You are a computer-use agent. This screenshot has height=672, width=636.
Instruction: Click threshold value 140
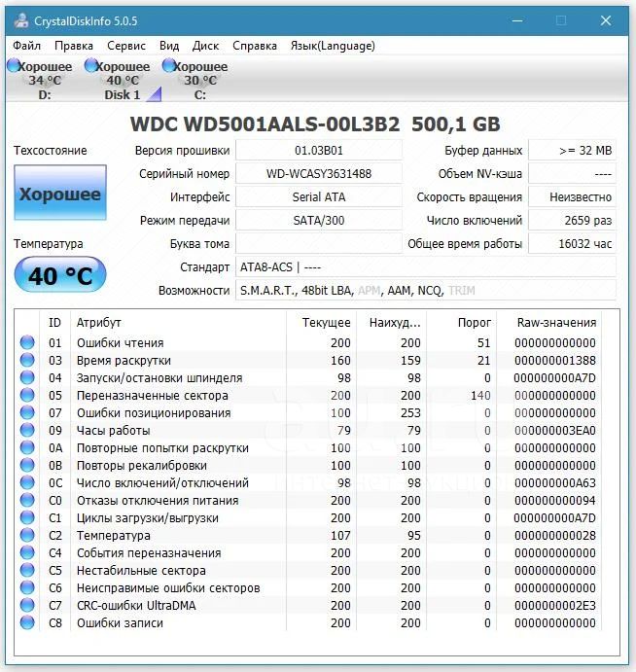point(480,396)
